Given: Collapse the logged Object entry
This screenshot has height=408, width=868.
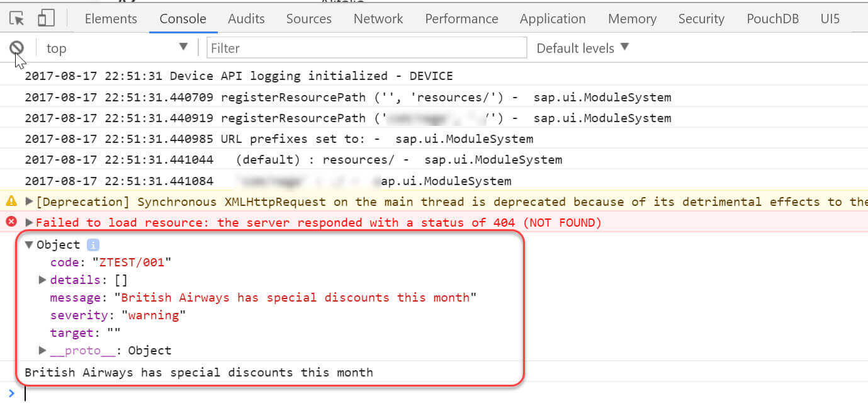Looking at the screenshot, I should 29,245.
